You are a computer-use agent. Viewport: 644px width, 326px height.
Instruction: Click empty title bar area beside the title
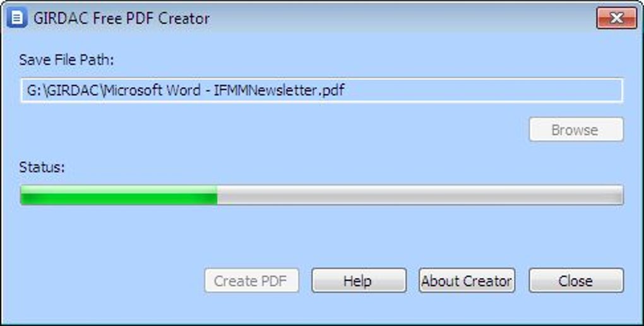tap(403, 18)
